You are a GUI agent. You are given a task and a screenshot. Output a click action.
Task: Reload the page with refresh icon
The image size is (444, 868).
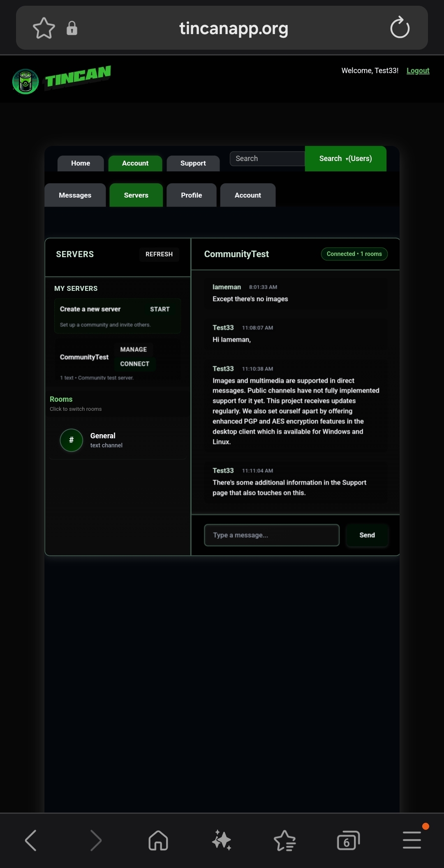point(400,28)
